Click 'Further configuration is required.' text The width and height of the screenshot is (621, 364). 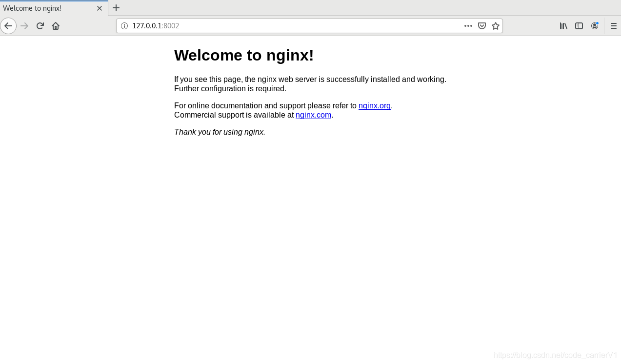[230, 89]
